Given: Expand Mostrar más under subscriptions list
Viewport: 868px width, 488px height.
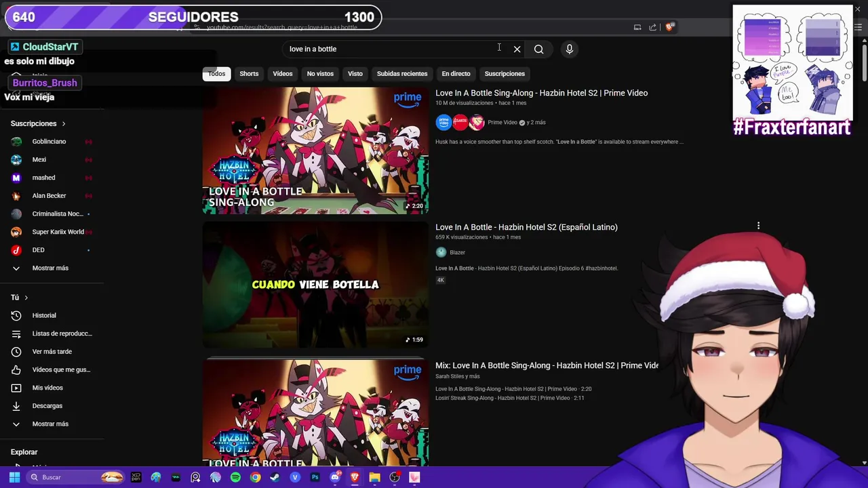Looking at the screenshot, I should (52, 268).
